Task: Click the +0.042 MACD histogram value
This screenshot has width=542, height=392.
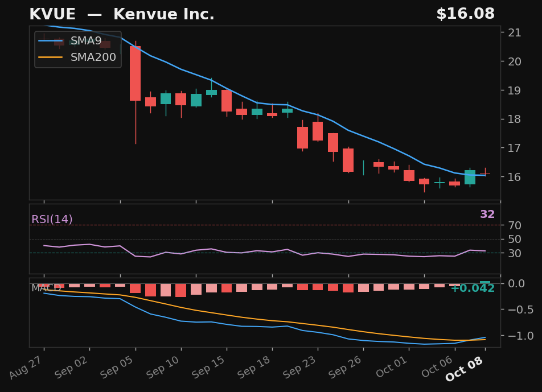Action: 473,288
